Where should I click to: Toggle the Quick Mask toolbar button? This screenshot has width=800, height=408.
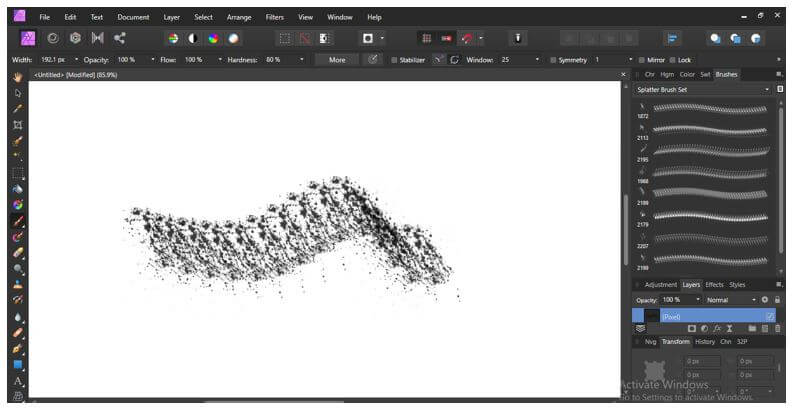click(368, 38)
